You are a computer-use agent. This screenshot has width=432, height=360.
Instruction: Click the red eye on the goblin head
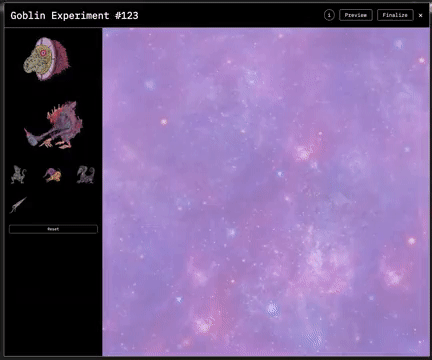click(x=43, y=53)
